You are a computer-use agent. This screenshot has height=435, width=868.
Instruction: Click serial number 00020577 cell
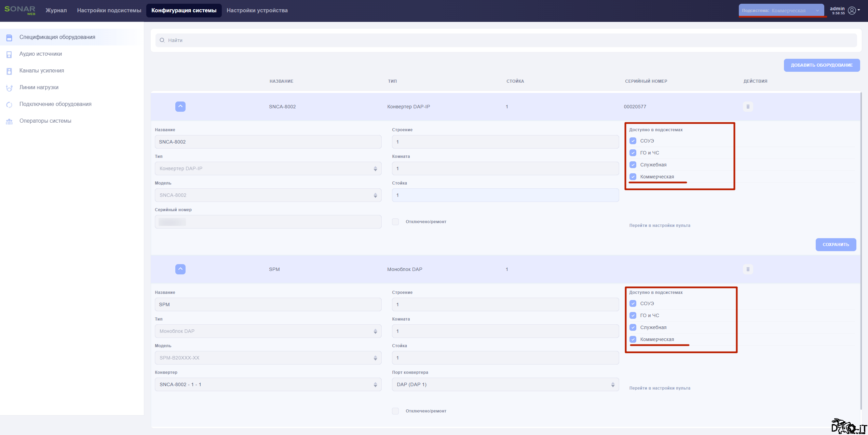pyautogui.click(x=635, y=107)
